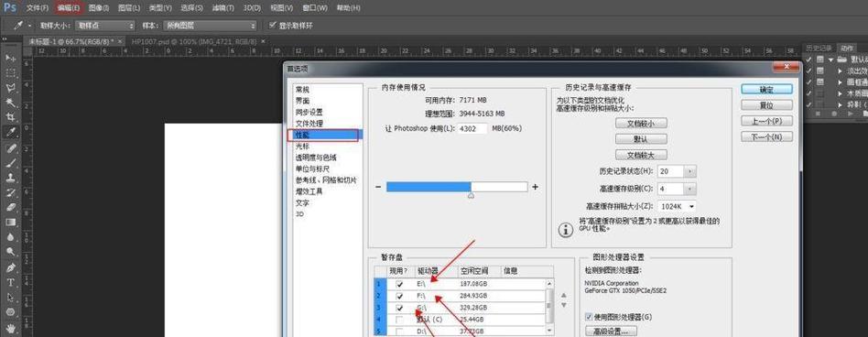Select the Rectangular Marquee tool

10,73
